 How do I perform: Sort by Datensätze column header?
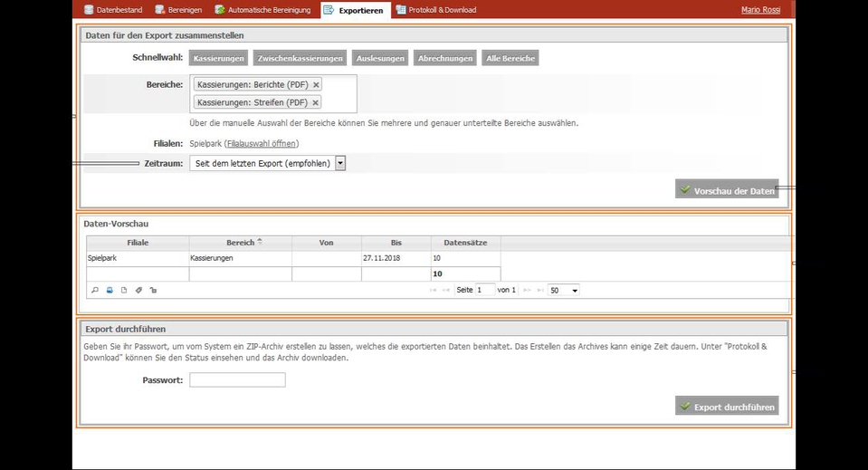tap(465, 243)
